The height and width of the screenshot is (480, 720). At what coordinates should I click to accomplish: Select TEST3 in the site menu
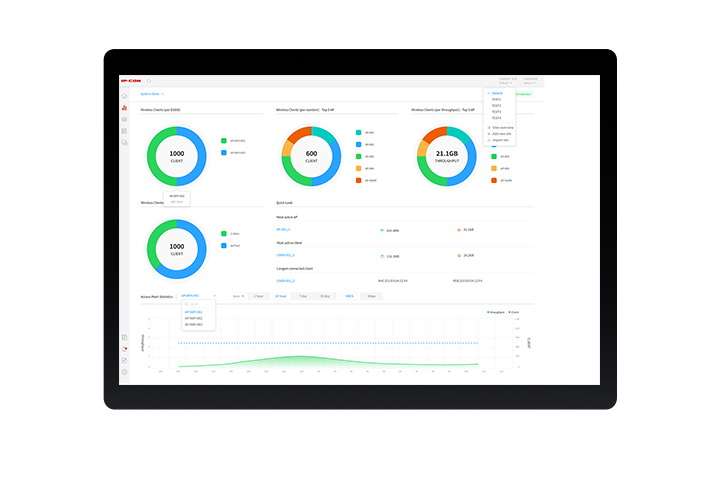coord(496,112)
